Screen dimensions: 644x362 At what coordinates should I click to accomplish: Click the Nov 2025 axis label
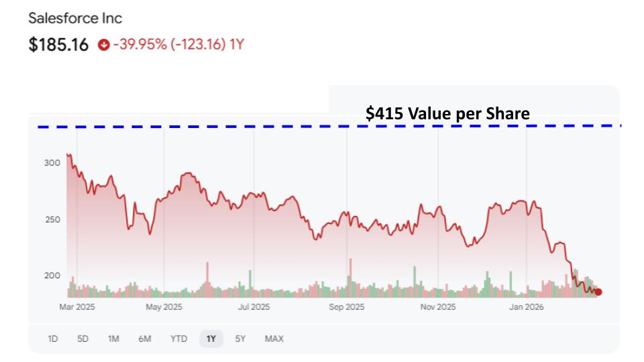pyautogui.click(x=437, y=307)
